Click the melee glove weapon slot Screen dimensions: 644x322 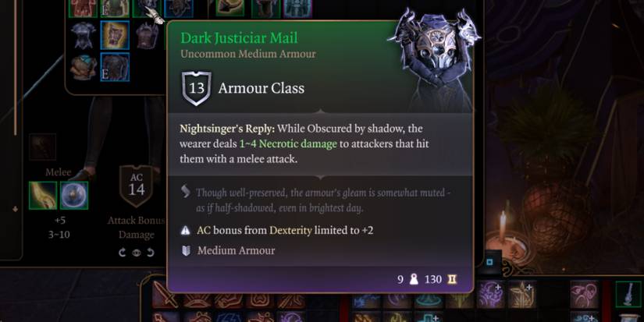pos(43,196)
